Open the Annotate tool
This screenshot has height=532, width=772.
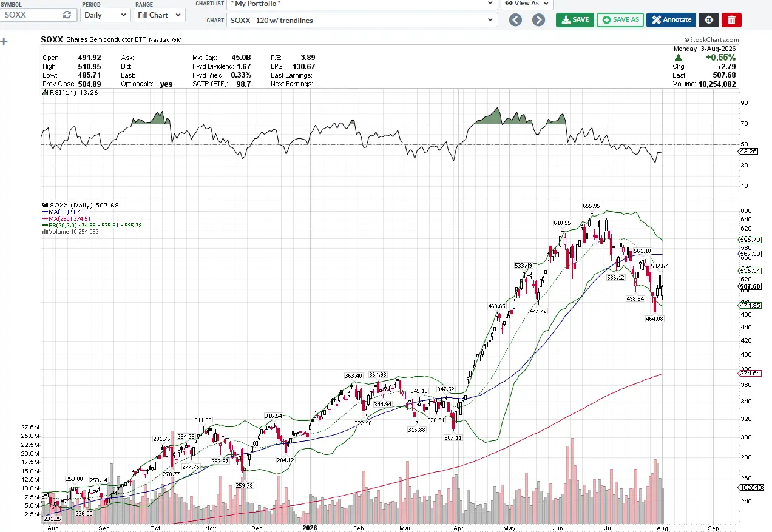(671, 20)
